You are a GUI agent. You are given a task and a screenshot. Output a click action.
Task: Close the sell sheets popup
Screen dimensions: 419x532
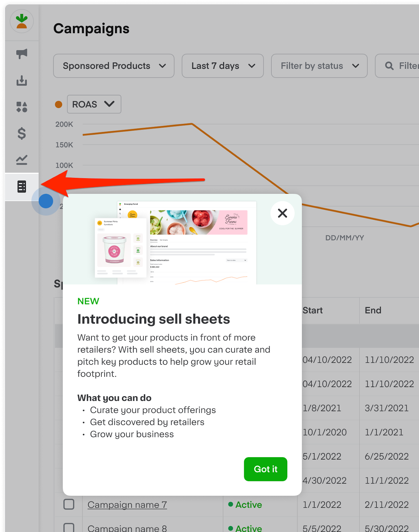click(282, 213)
